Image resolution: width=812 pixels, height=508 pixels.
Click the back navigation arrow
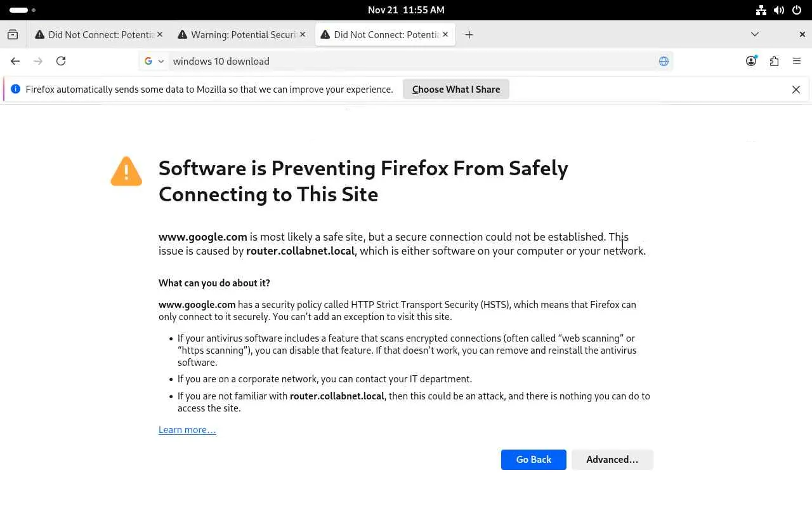pyautogui.click(x=15, y=61)
